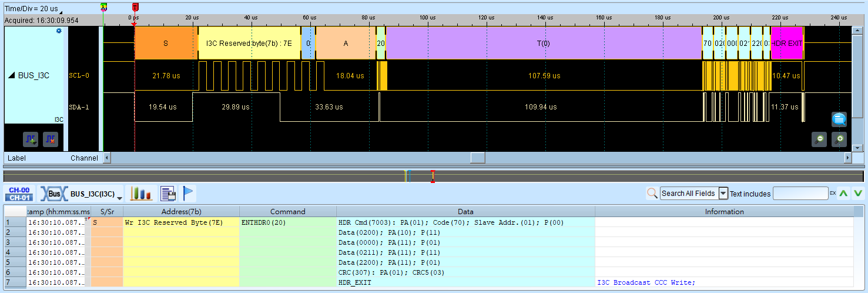Open the comment bubble annotation tool
Screen dimensions: 868x293
click(x=839, y=119)
